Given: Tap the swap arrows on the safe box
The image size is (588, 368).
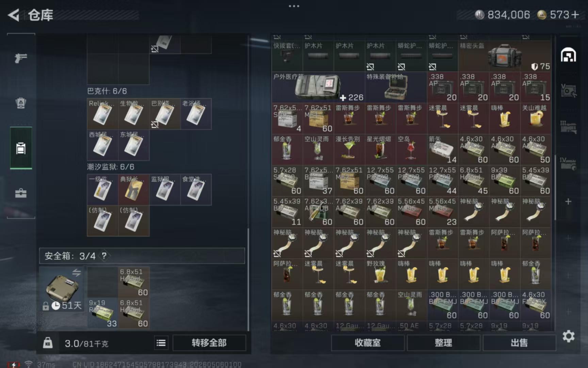Looking at the screenshot, I should [x=76, y=273].
